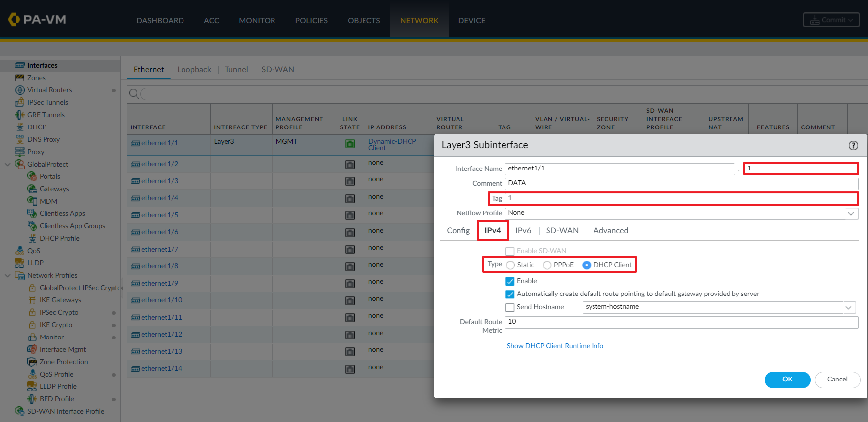Collapse the Network Profiles tree node
The width and height of the screenshot is (868, 422).
(7, 275)
